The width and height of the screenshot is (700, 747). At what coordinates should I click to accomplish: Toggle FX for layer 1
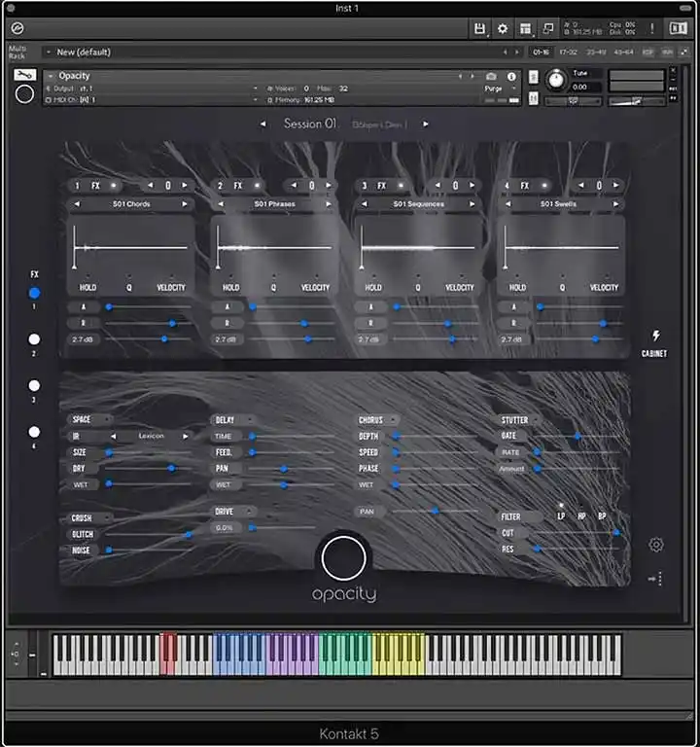pyautogui.click(x=114, y=186)
